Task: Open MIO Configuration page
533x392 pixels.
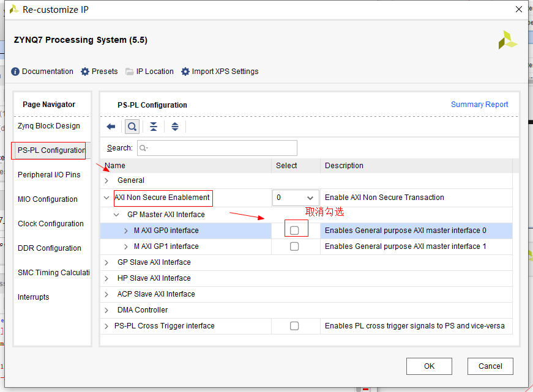Action: 48,199
